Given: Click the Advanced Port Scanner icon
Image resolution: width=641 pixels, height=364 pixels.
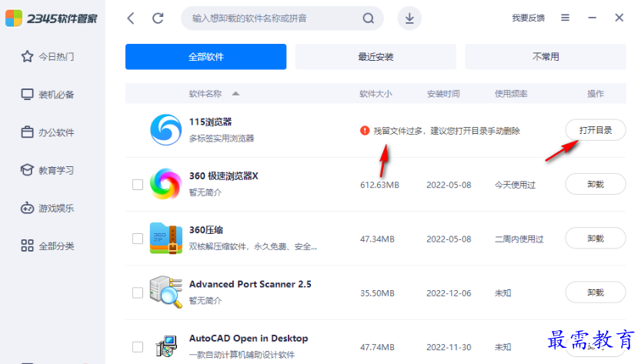Looking at the screenshot, I should pos(165,292).
